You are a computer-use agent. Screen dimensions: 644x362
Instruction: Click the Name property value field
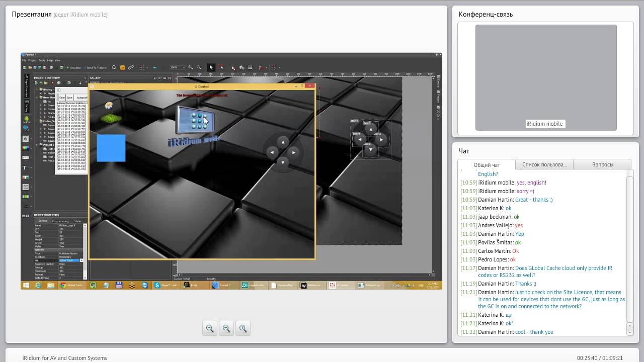pos(70,225)
